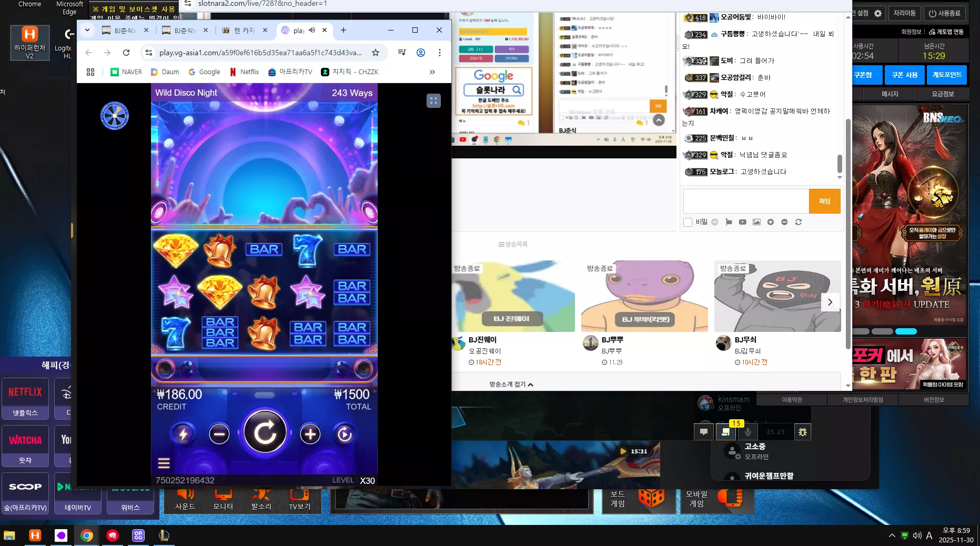Switch to the 텐 카지 tab
This screenshot has width=980, height=546.
click(x=245, y=31)
